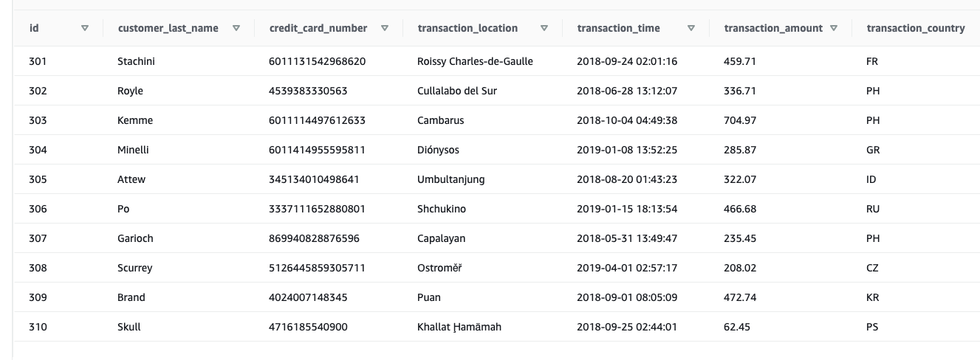Open the id column filter triangle
The height and width of the screenshot is (360, 980).
click(x=84, y=29)
